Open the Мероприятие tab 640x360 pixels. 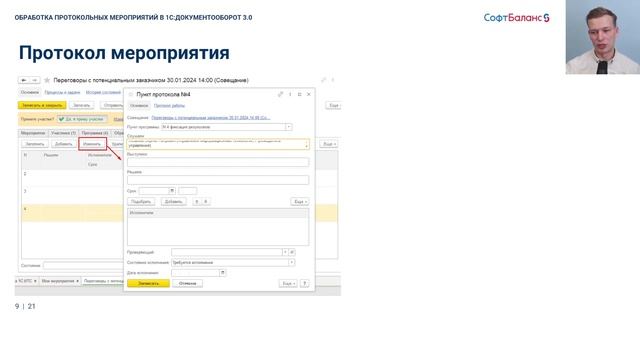click(x=33, y=133)
